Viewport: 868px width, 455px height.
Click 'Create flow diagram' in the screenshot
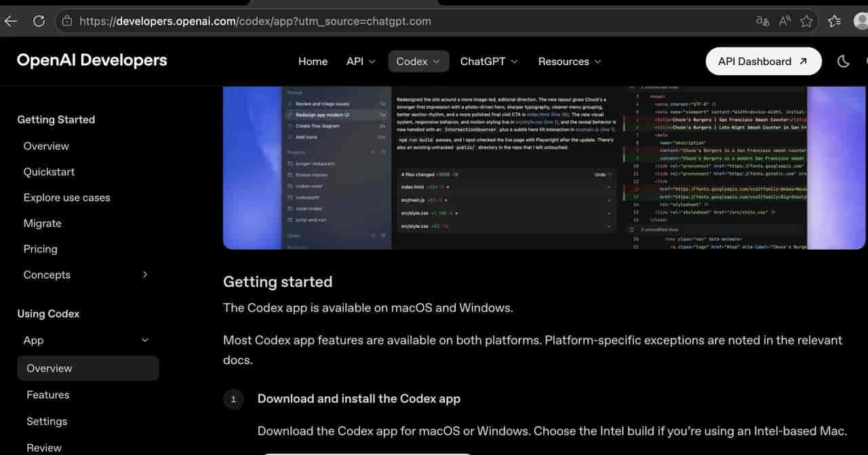tap(317, 126)
